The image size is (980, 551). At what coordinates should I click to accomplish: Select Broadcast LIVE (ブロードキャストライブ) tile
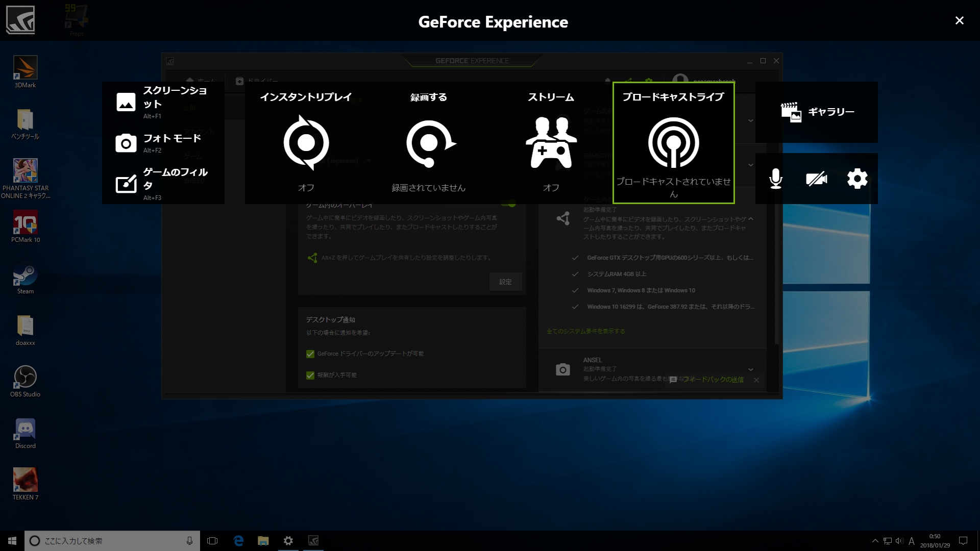[x=673, y=143]
